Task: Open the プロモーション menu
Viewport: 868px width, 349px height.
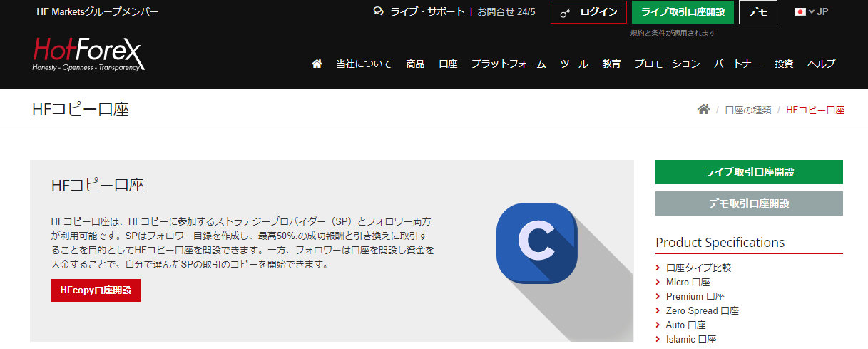Action: [668, 64]
